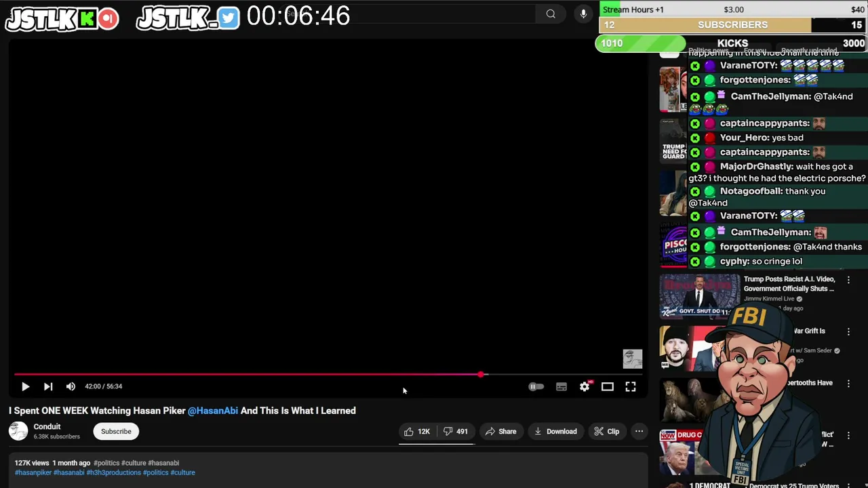The width and height of the screenshot is (868, 488).
Task: Subscribe to the Conduit channel
Action: 116,431
